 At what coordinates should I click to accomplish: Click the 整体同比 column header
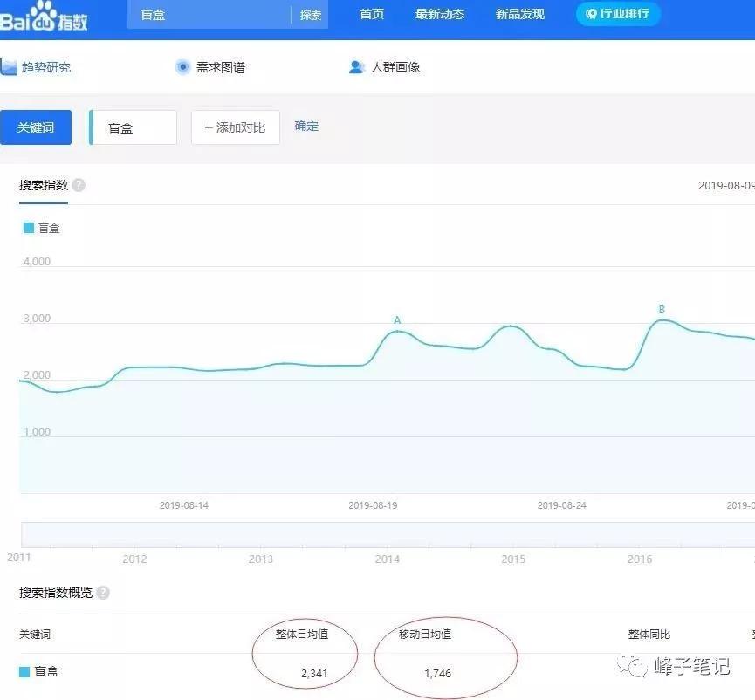[649, 634]
